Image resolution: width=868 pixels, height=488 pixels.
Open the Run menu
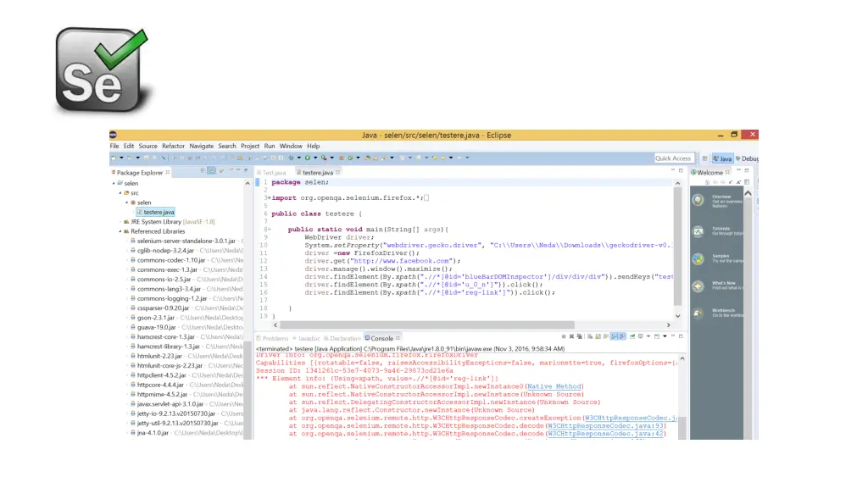[x=269, y=146]
